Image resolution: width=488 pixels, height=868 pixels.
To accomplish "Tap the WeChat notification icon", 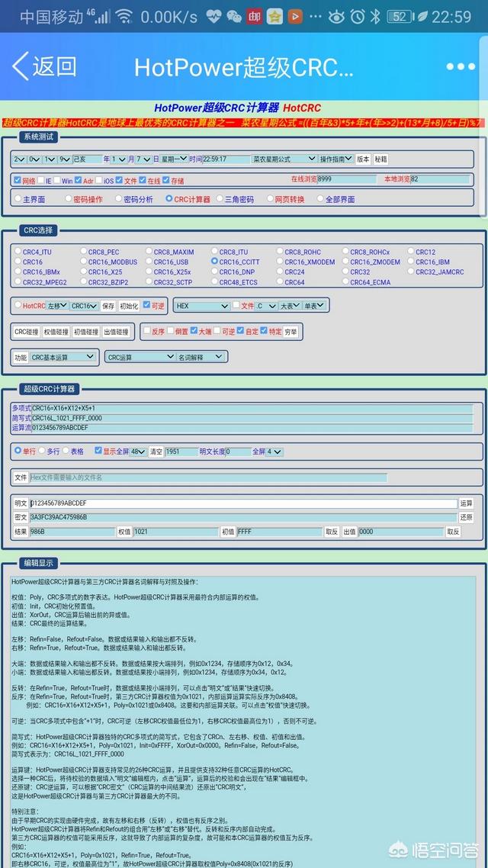I will click(234, 17).
